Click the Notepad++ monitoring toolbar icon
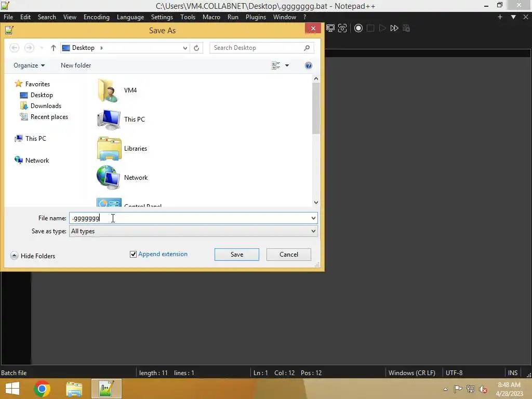 click(x=330, y=28)
